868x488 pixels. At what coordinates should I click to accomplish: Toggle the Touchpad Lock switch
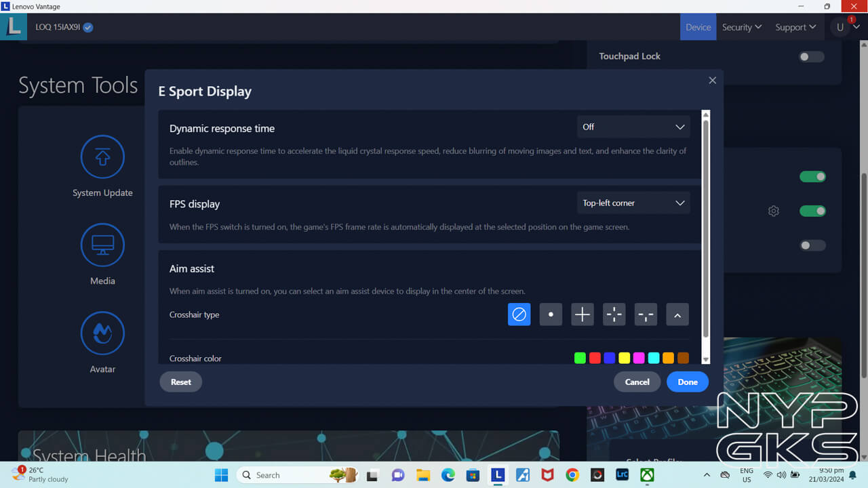811,57
